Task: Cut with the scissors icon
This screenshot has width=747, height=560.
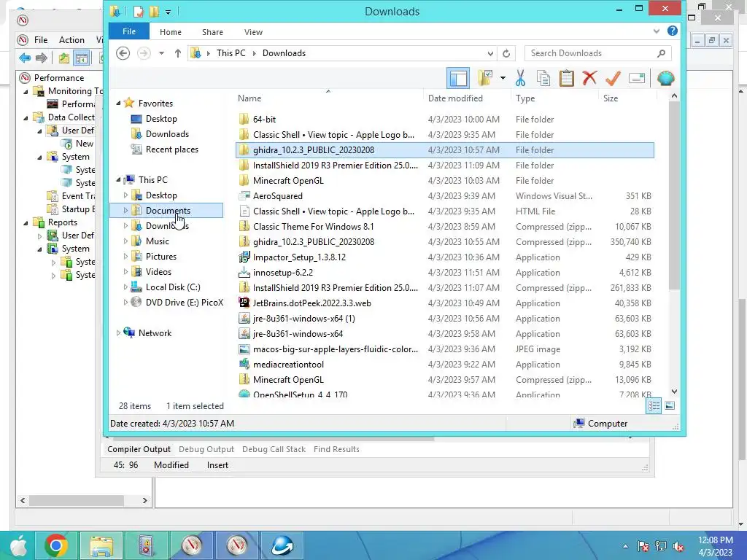Action: [520, 78]
